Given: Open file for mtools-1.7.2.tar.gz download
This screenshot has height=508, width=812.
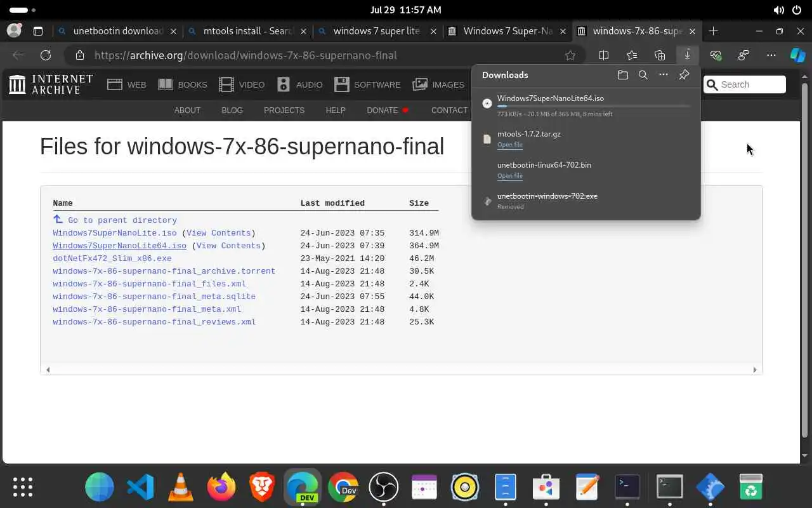Looking at the screenshot, I should pos(510,145).
